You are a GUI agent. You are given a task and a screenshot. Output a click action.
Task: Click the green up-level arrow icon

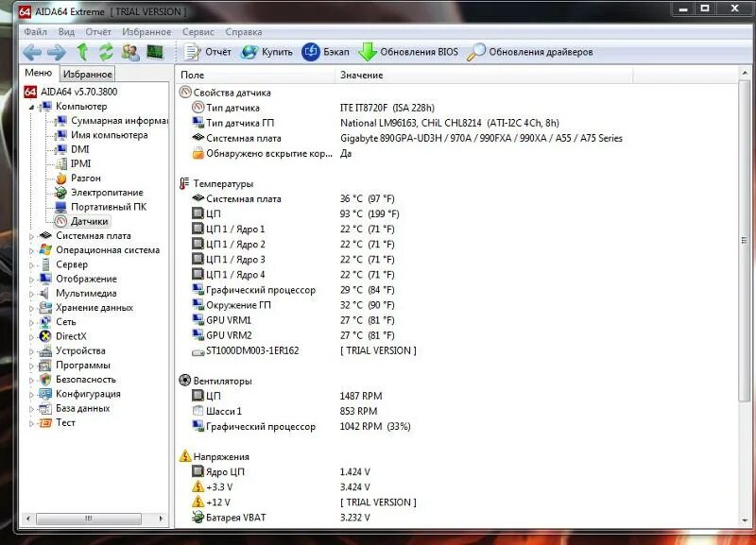(82, 52)
